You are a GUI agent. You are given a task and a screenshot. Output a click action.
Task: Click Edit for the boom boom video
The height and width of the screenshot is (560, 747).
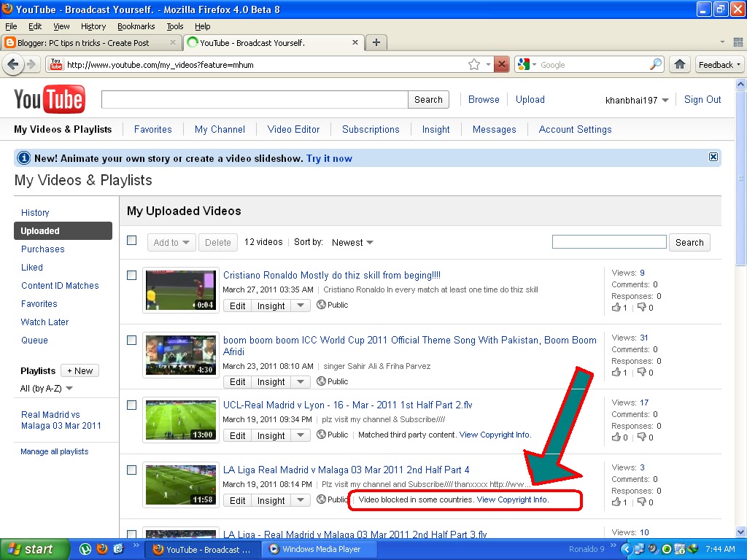237,381
